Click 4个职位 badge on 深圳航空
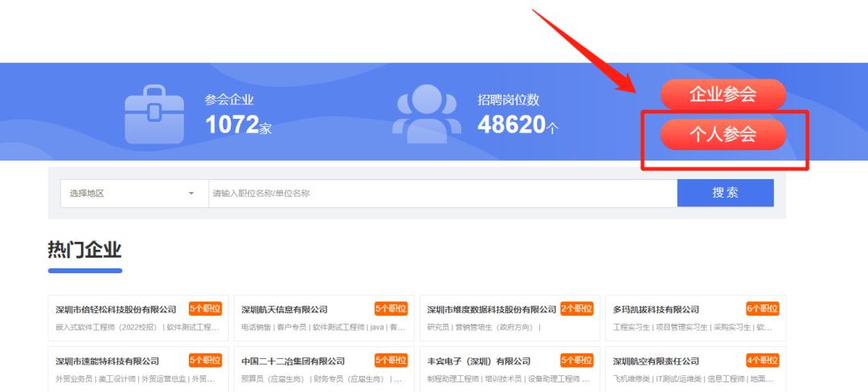The image size is (868, 392). point(762,360)
